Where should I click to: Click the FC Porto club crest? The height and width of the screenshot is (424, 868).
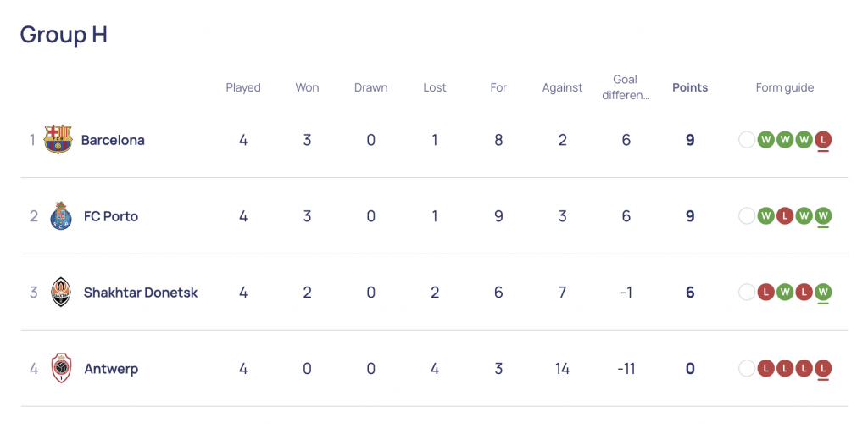(x=61, y=216)
